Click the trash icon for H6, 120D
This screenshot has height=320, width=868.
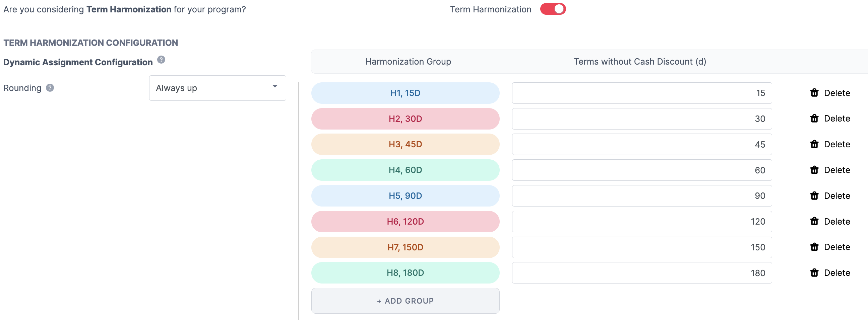point(814,221)
